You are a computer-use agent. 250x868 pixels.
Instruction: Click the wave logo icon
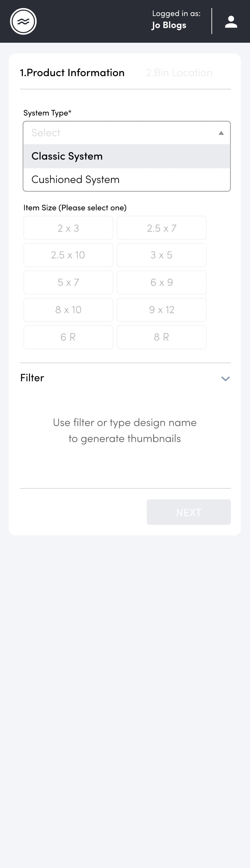pyautogui.click(x=23, y=21)
